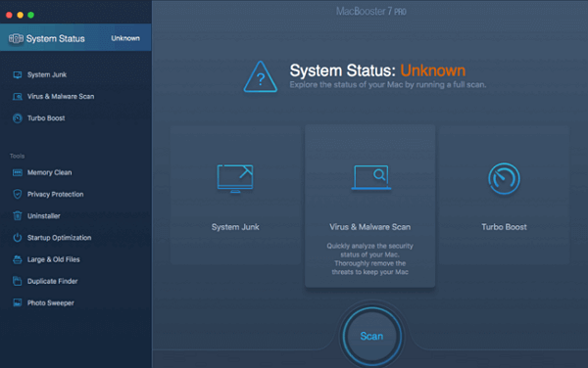The image size is (588, 368).
Task: Click the warning triangle question mark icon
Action: click(x=261, y=77)
